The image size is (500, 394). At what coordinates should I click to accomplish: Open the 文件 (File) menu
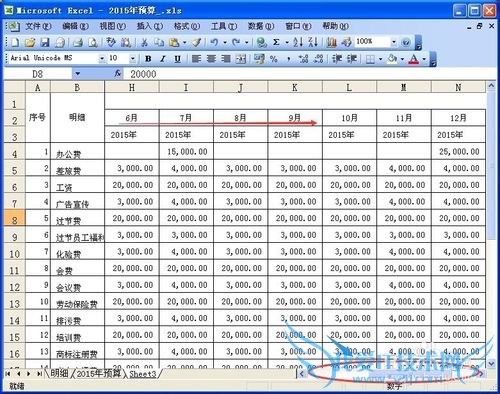point(38,26)
